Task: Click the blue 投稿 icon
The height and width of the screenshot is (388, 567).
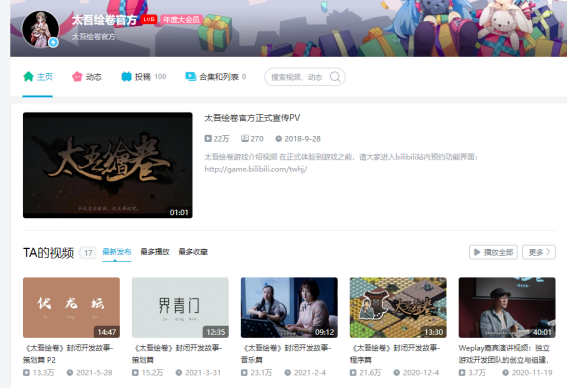Action: 126,77
